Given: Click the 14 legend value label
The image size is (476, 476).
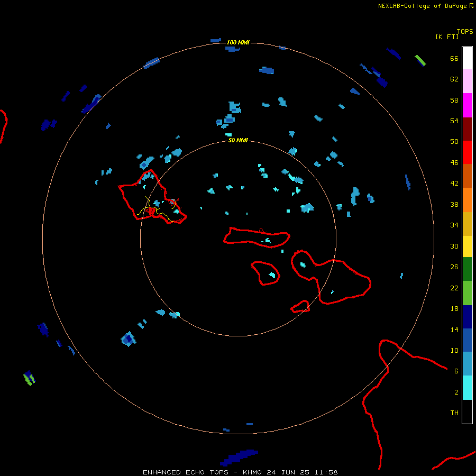Looking at the screenshot, I should pos(454,329).
